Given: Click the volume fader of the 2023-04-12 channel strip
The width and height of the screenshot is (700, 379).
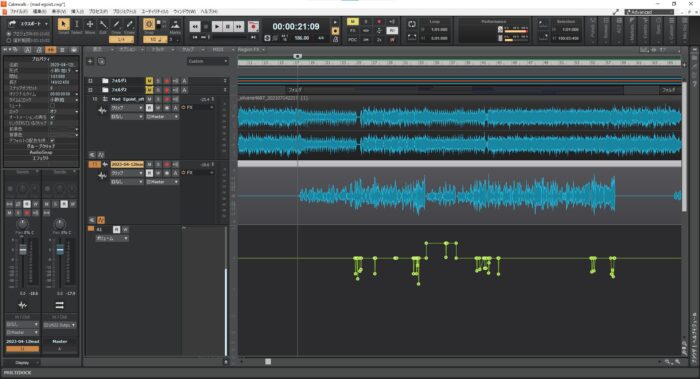Looking at the screenshot, I should [x=23, y=250].
